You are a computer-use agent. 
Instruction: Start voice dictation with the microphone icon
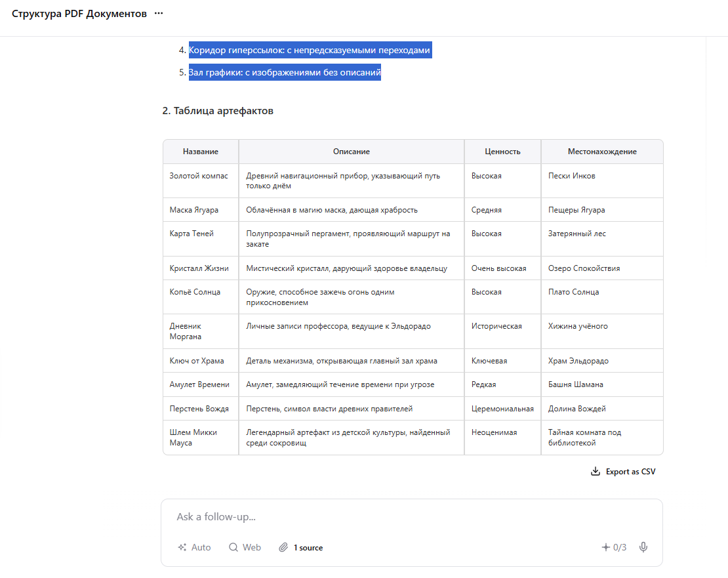click(643, 547)
